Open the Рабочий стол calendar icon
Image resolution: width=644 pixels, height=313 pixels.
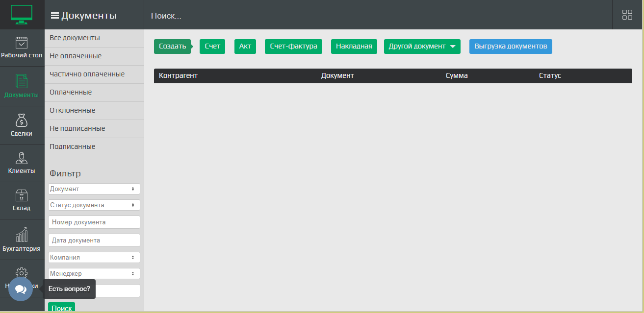coord(22,43)
